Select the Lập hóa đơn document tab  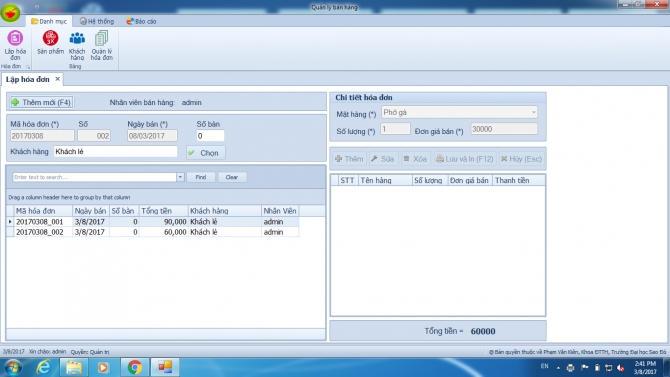28,80
